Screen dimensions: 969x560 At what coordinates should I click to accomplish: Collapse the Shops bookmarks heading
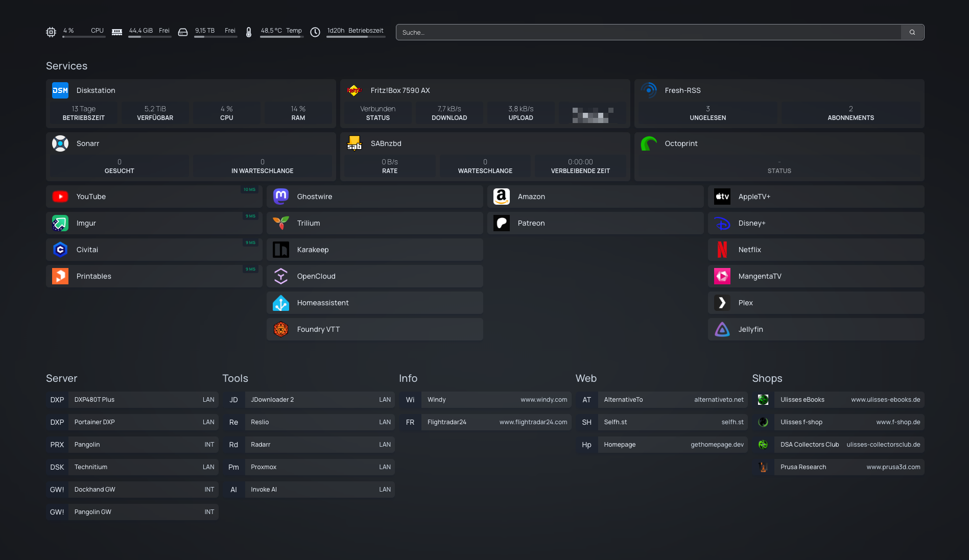point(767,378)
